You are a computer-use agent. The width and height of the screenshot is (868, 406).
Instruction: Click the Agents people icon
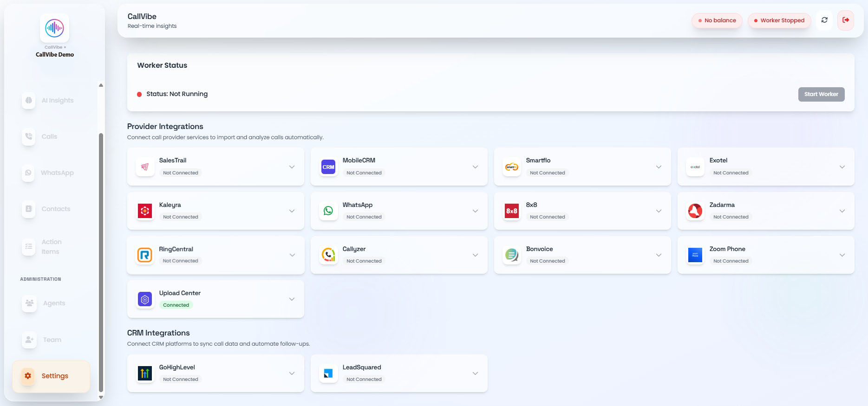pyautogui.click(x=29, y=303)
